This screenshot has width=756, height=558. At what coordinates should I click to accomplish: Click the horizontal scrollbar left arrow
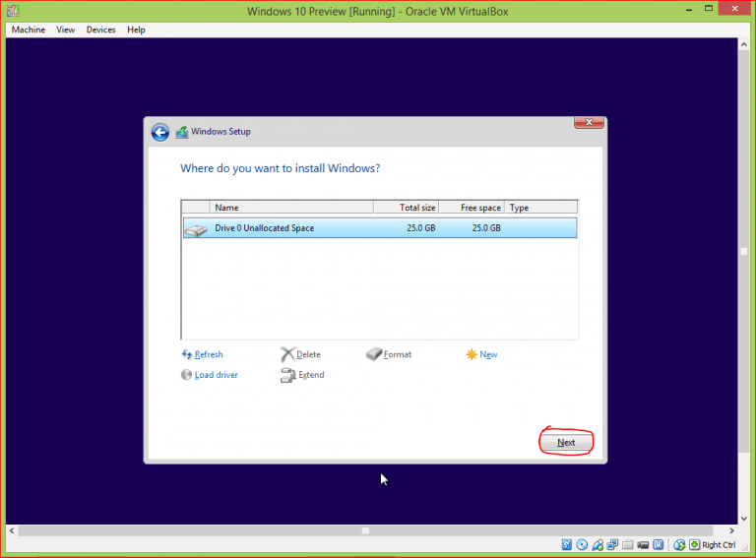[x=12, y=530]
